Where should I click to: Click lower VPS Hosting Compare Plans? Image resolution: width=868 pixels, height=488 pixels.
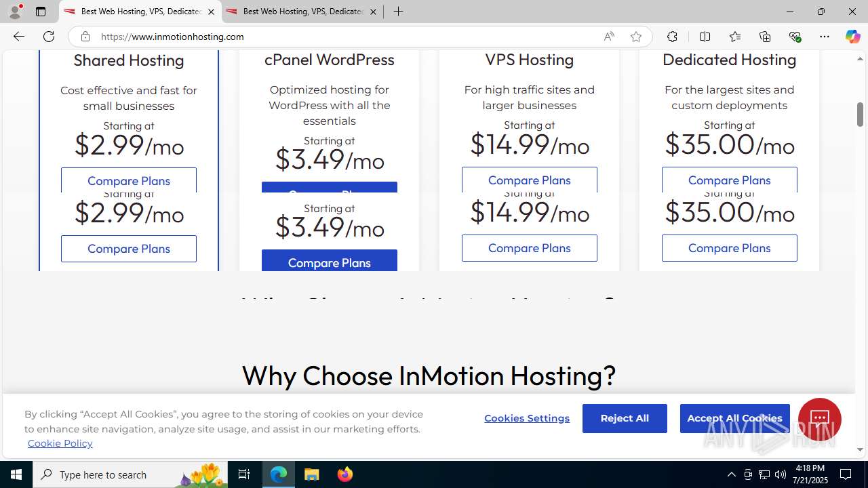[x=530, y=248]
